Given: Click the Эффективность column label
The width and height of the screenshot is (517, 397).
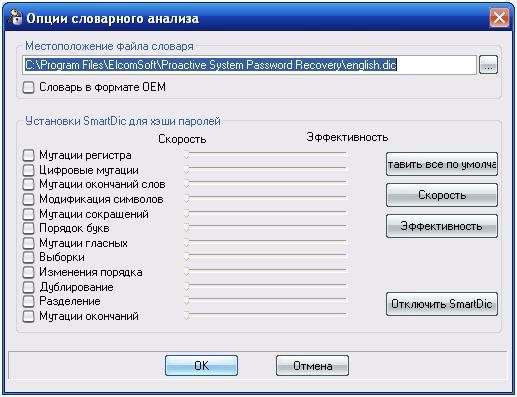Looking at the screenshot, I should [x=347, y=137].
